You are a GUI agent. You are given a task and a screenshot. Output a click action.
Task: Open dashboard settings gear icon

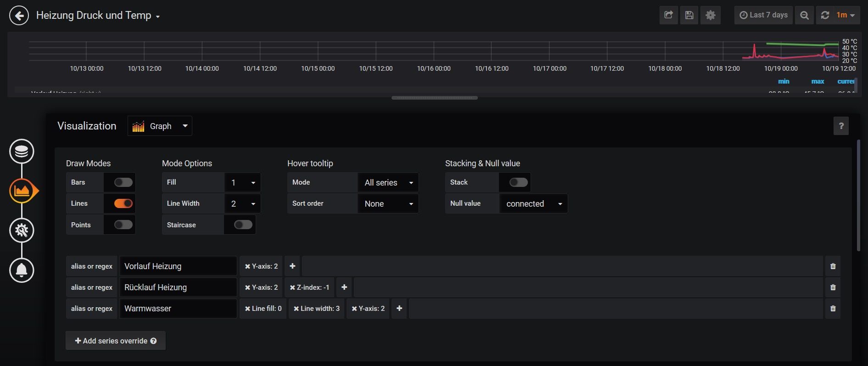pyautogui.click(x=710, y=15)
